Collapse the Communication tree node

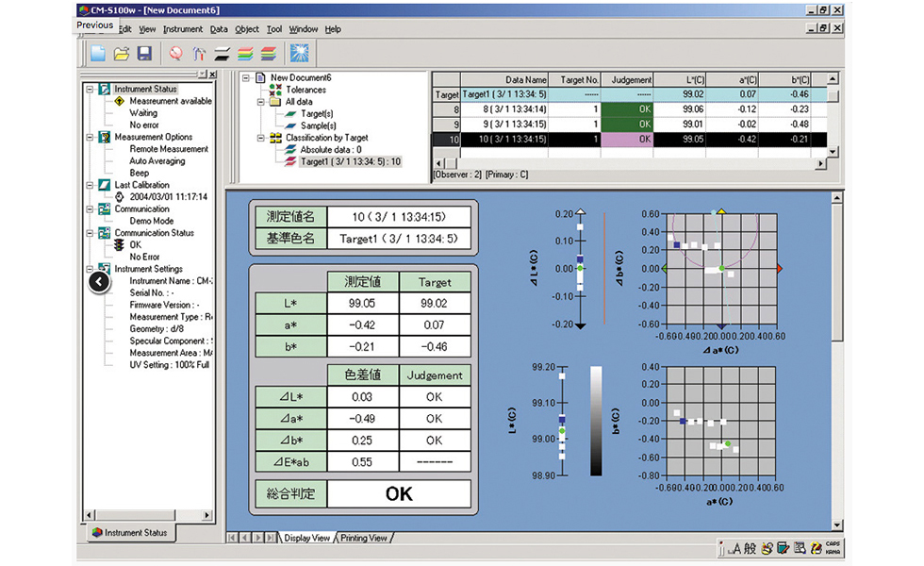(x=90, y=208)
